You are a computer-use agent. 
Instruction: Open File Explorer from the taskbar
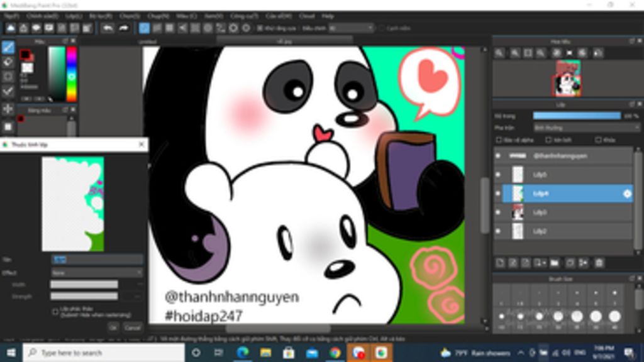[265, 353]
